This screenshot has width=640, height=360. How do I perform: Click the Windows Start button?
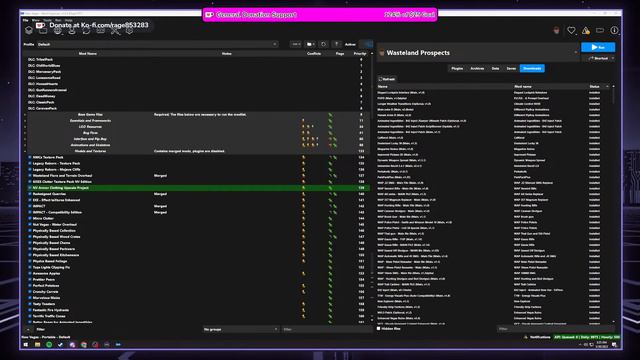coord(26,344)
